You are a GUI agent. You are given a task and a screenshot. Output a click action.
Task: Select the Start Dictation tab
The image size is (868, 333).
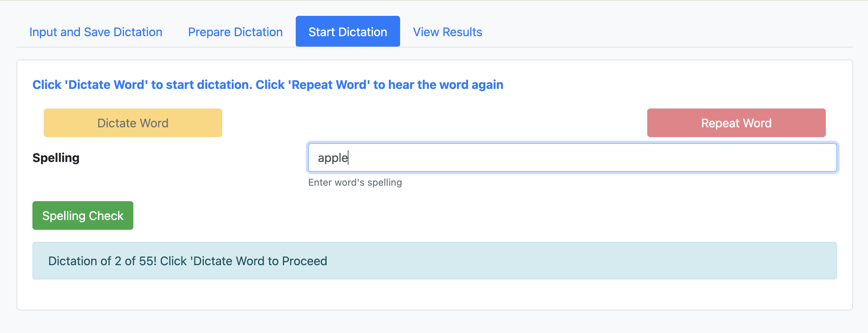point(347,32)
